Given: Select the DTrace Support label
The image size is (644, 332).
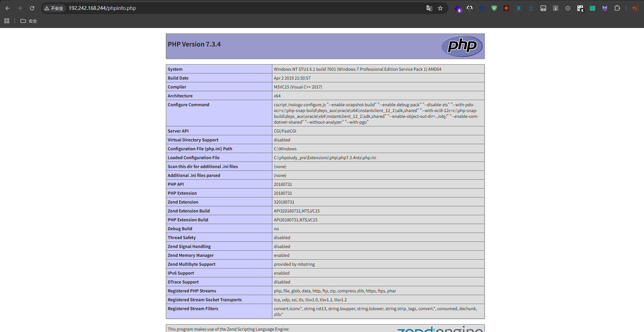Looking at the screenshot, I should click(183, 282).
